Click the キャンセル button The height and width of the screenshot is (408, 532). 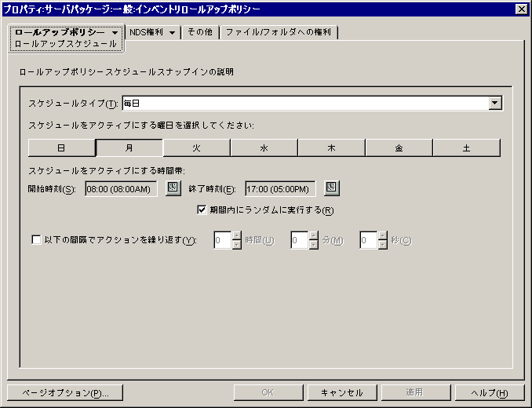coord(342,392)
